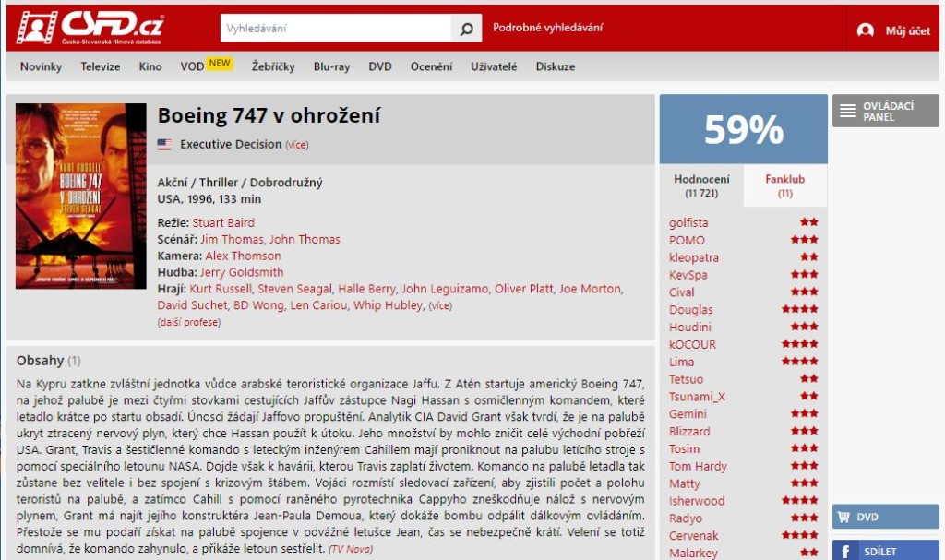The height and width of the screenshot is (560, 945).
Task: Open cinematographer Alex Thomson's page
Action: [x=243, y=256]
